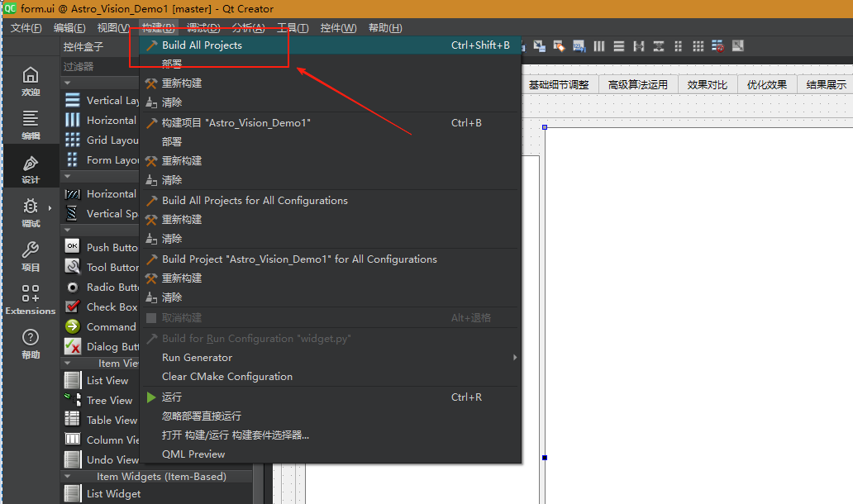This screenshot has height=504, width=853.
Task: Collapse the Item Views category
Action: point(68,364)
